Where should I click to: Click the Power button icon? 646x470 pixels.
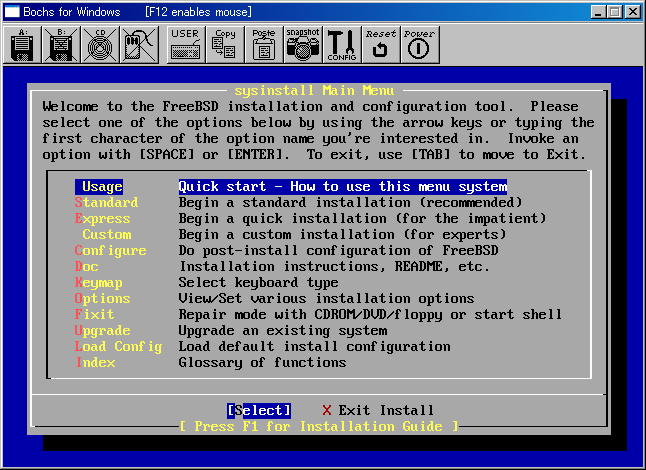click(420, 45)
